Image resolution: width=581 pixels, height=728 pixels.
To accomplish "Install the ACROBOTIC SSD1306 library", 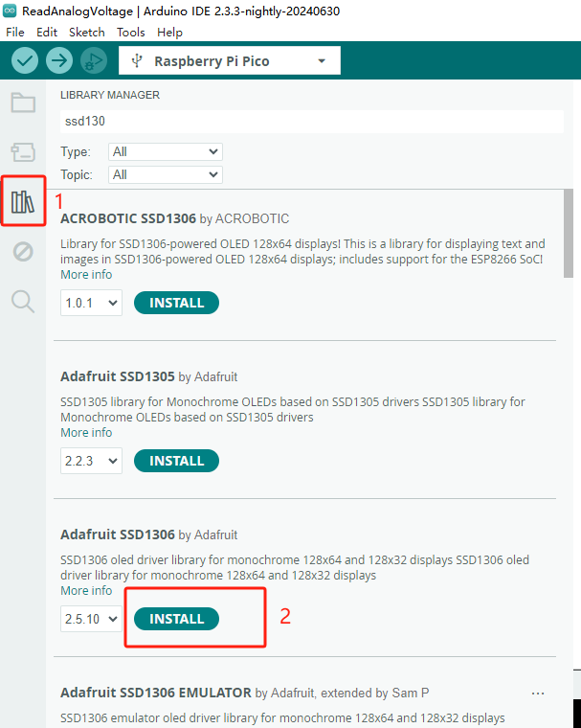I will click(x=176, y=303).
